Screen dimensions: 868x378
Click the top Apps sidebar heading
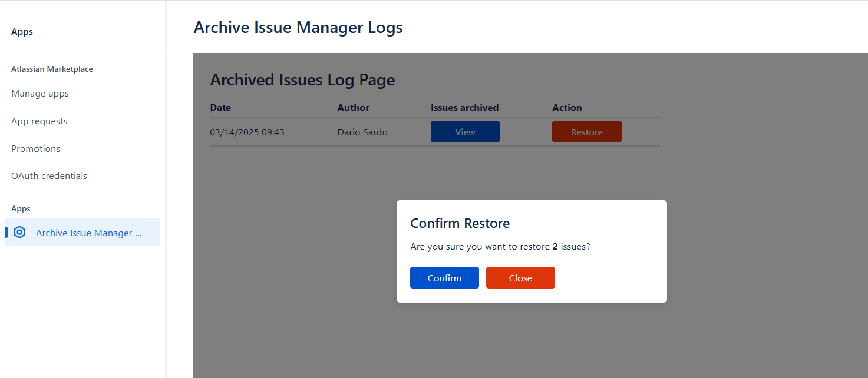click(x=22, y=32)
